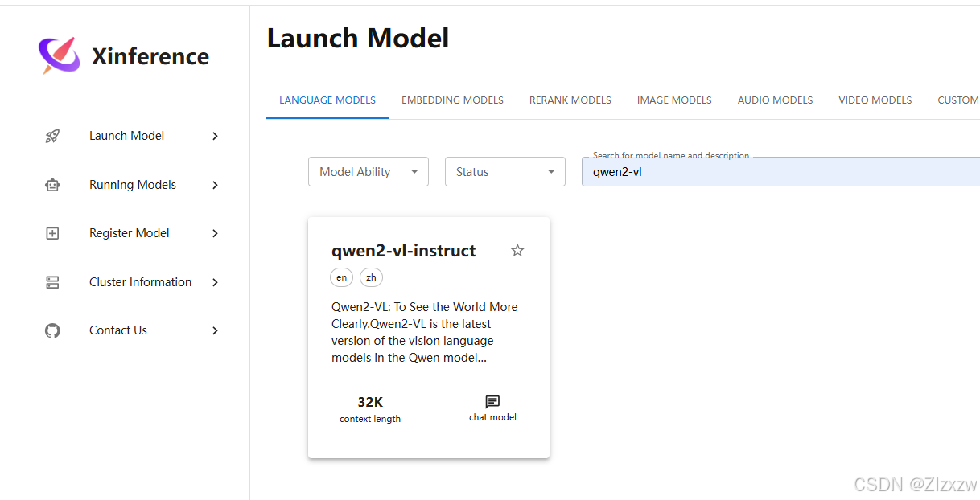Click the context length label
Viewport: 980px width, 500px height.
pos(370,419)
